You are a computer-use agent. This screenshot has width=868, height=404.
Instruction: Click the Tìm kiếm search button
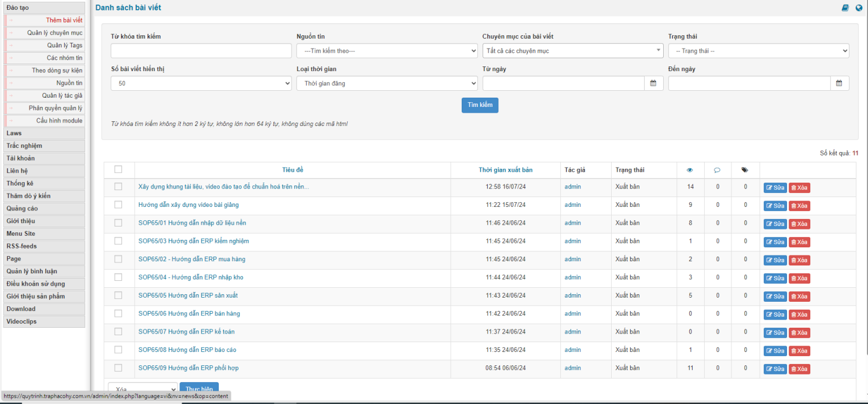[x=479, y=105]
